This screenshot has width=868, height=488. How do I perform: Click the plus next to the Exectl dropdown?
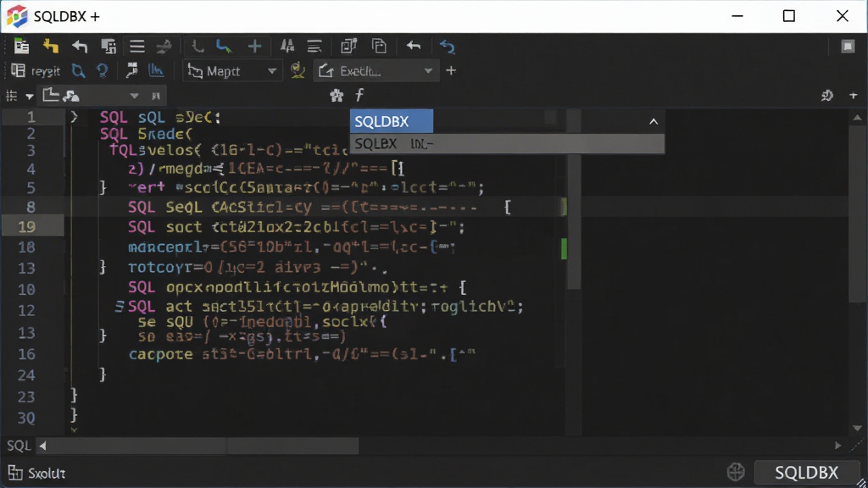451,71
